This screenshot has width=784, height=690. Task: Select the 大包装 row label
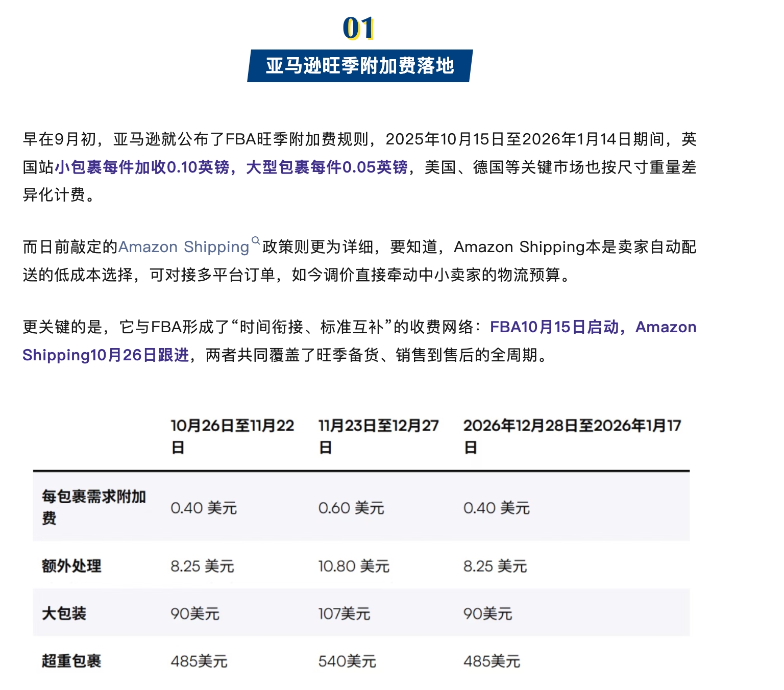click(x=64, y=613)
